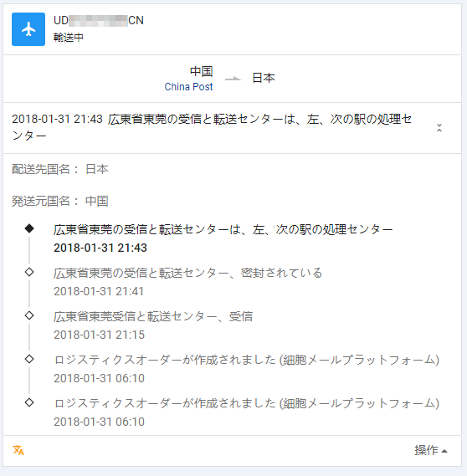This screenshot has width=467, height=476.
Task: Click the latest status summary row text
Action: pos(212,127)
